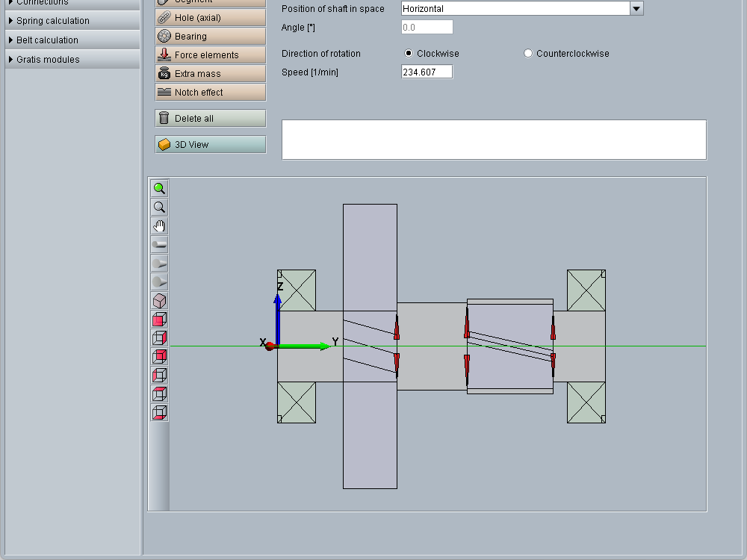This screenshot has height=560, width=747.
Task: Select the plain magnifier zoom tool
Action: click(159, 208)
